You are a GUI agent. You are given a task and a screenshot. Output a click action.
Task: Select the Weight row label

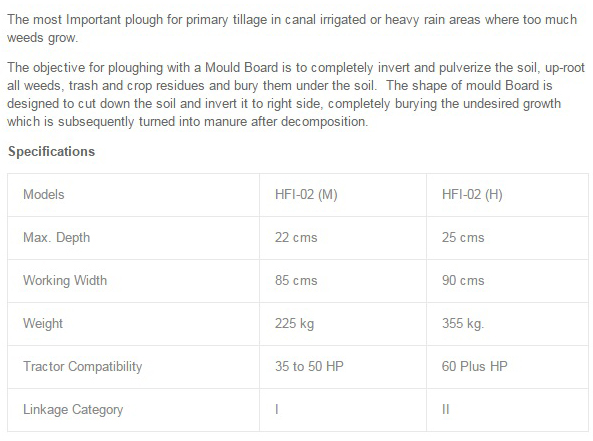(x=43, y=324)
